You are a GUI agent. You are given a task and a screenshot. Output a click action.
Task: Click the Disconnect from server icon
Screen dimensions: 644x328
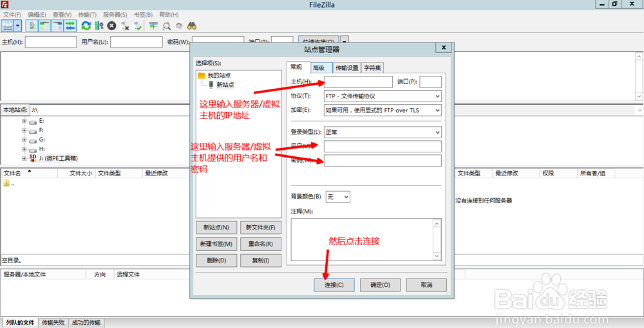point(125,26)
